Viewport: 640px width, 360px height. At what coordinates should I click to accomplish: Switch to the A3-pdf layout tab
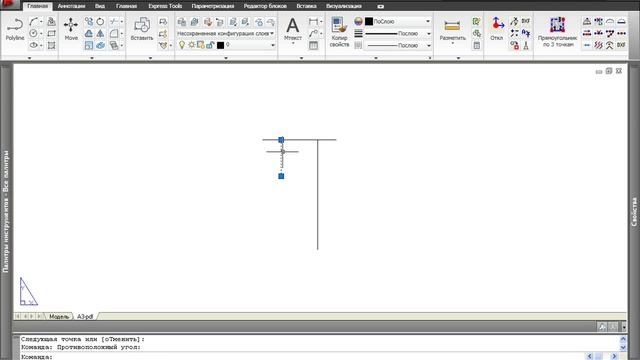(x=85, y=316)
